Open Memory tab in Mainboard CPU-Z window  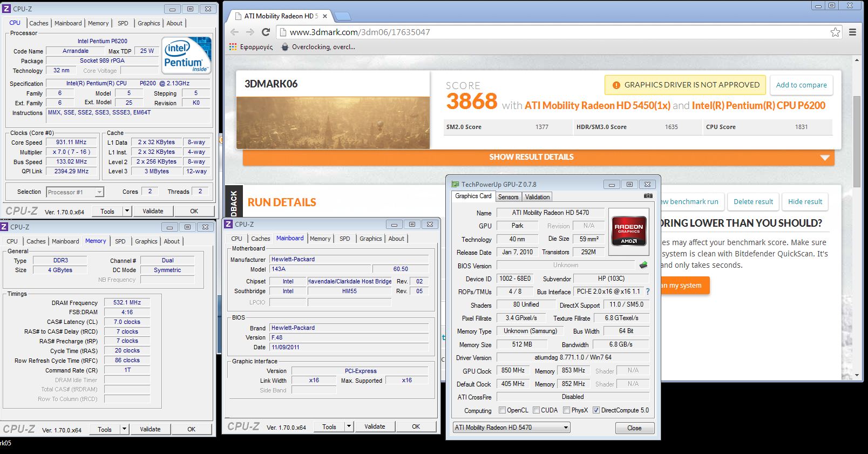(320, 239)
